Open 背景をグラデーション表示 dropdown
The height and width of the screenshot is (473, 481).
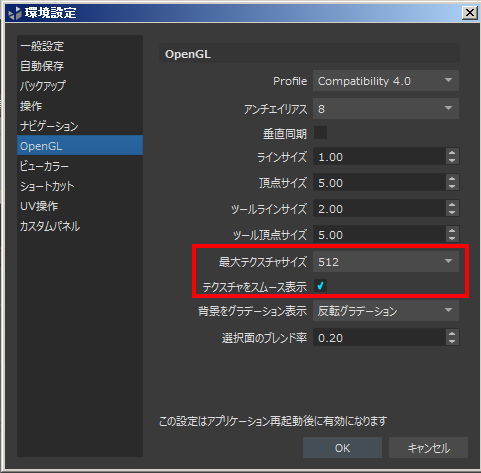coord(386,311)
